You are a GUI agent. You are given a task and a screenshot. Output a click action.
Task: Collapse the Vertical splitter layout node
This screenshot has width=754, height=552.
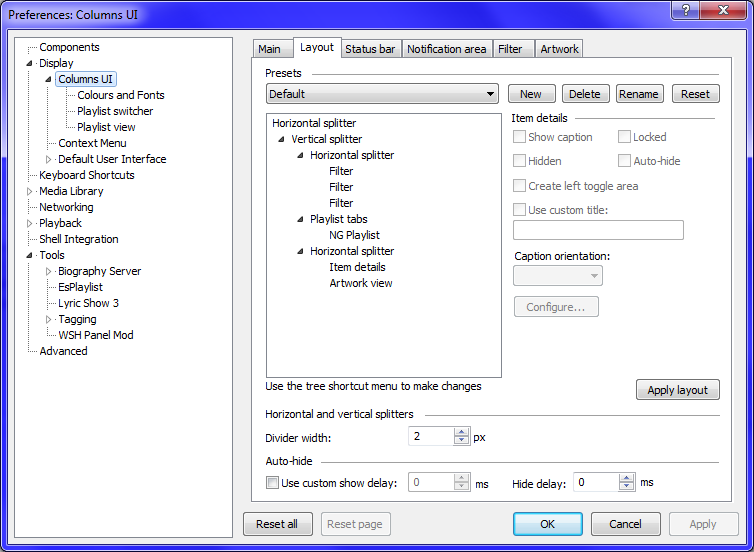(x=282, y=140)
